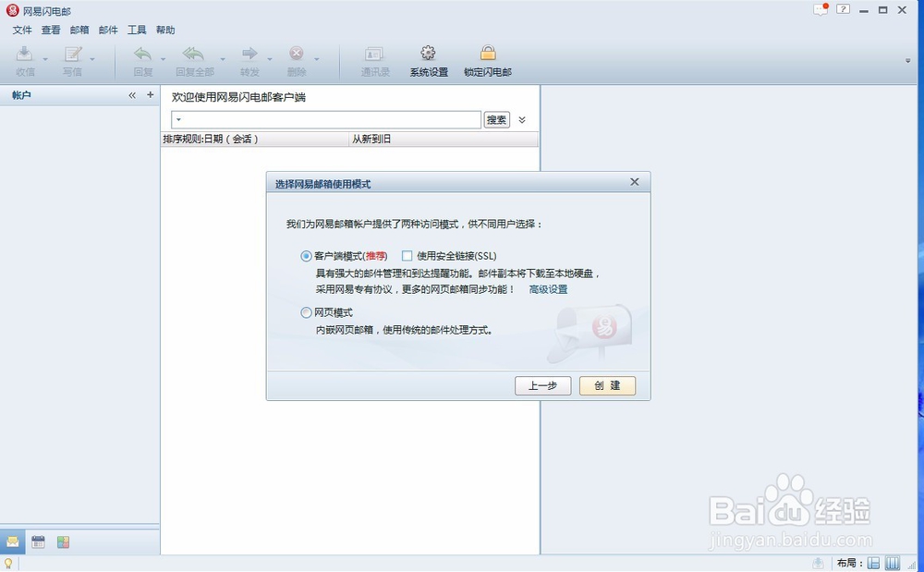Click the 收信 receive mail icon

coord(25,55)
